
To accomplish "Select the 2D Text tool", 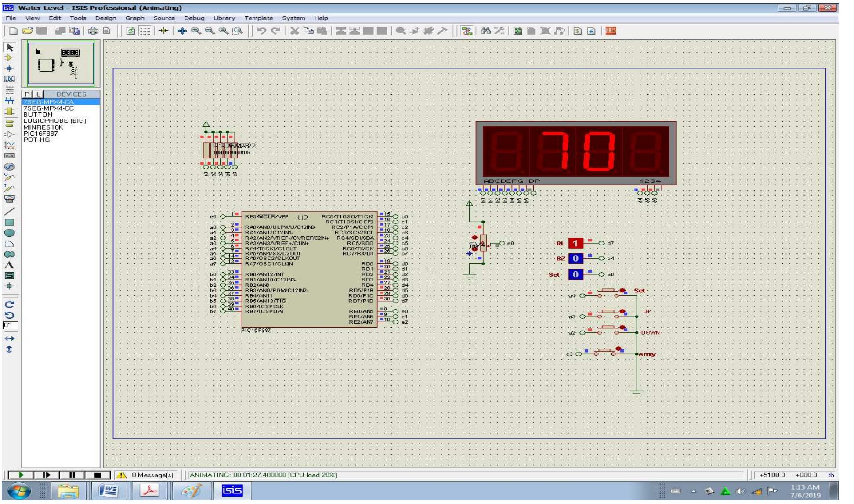I will click(x=9, y=265).
